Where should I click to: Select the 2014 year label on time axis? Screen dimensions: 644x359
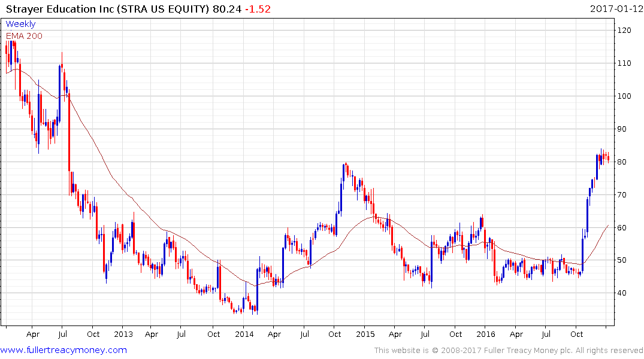tap(244, 334)
